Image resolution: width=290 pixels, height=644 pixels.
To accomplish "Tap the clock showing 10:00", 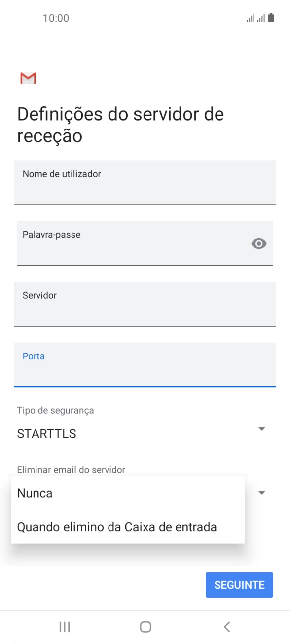I will (57, 18).
